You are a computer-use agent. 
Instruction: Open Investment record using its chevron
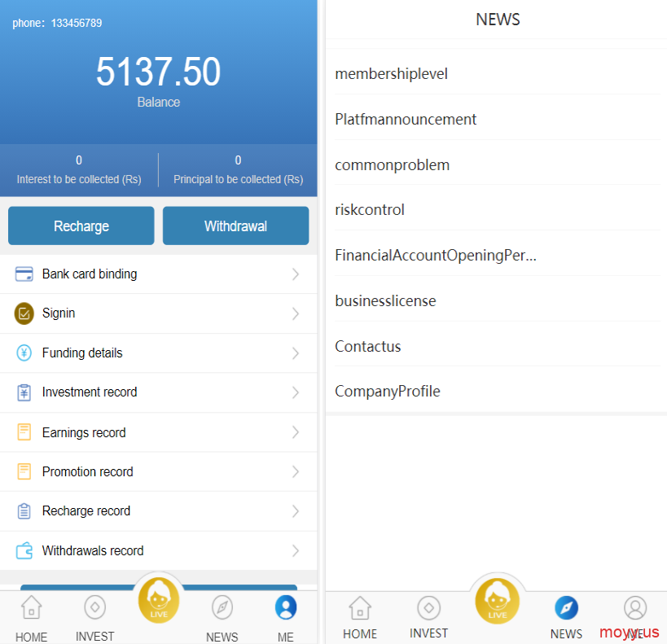[x=296, y=392]
